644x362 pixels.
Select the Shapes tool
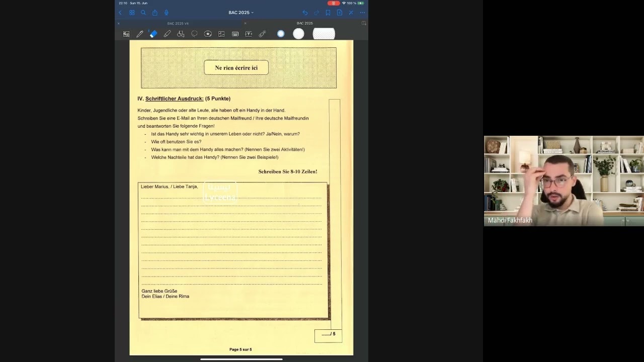click(x=181, y=34)
